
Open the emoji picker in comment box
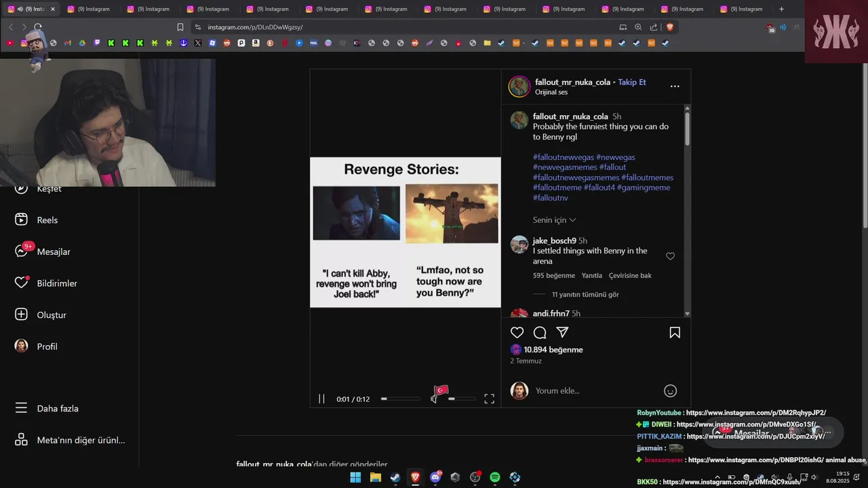tap(670, 391)
